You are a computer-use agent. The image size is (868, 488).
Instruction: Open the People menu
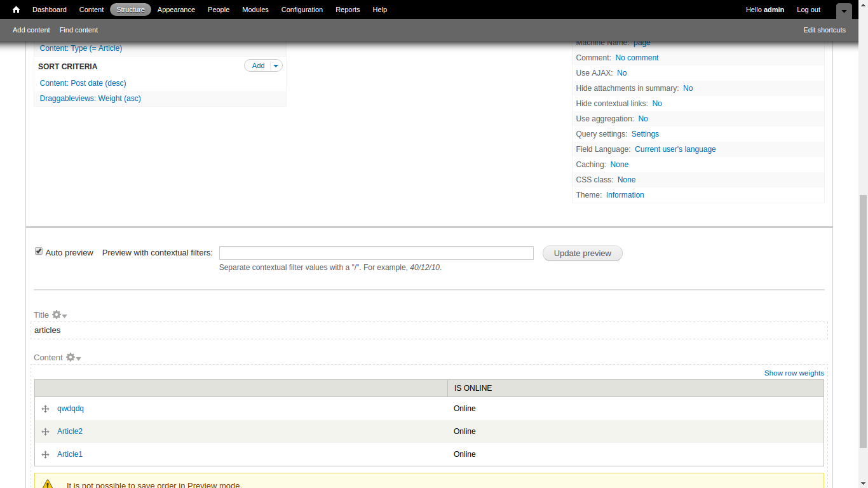click(219, 10)
